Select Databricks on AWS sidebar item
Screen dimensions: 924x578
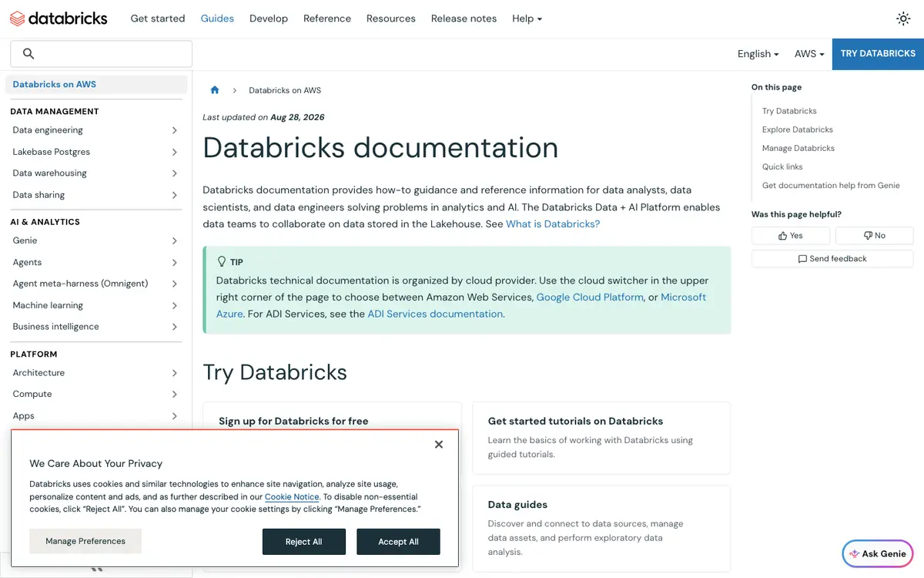tap(96, 85)
